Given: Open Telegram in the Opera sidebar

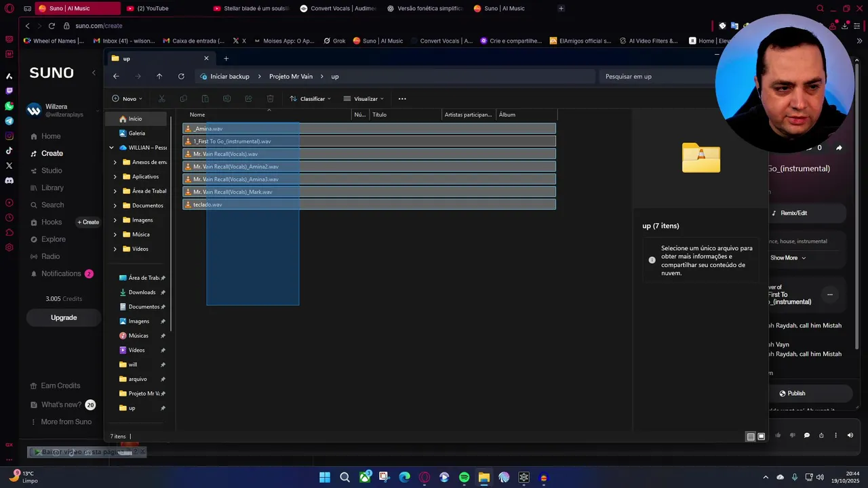Looking at the screenshot, I should 9,121.
